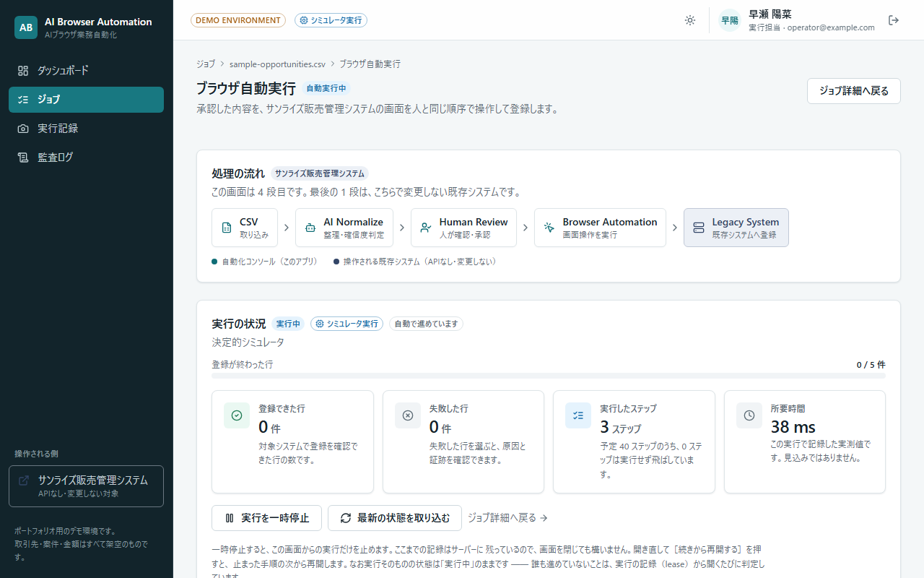This screenshot has height=578, width=924.
Task: Click the AI Normalize flow step
Action: (344, 228)
